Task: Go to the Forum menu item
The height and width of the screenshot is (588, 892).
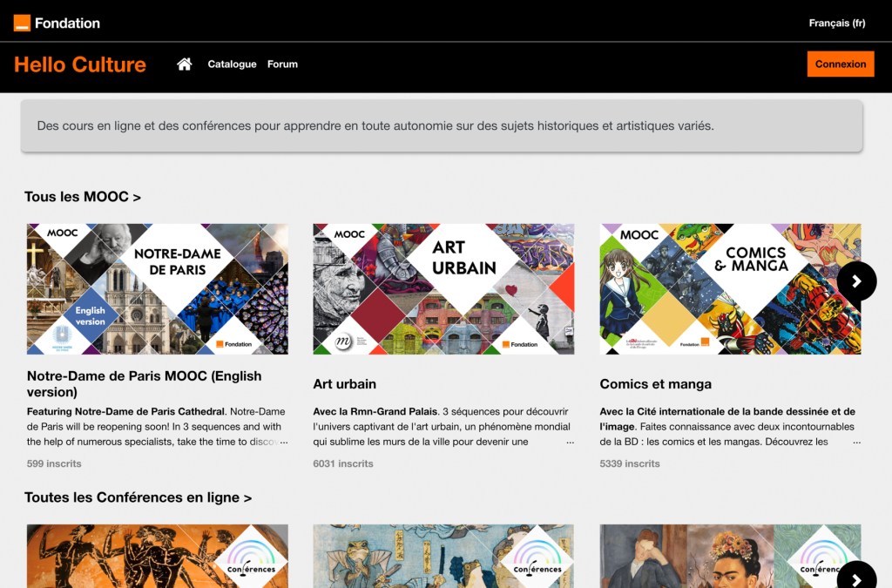Action: coord(282,64)
